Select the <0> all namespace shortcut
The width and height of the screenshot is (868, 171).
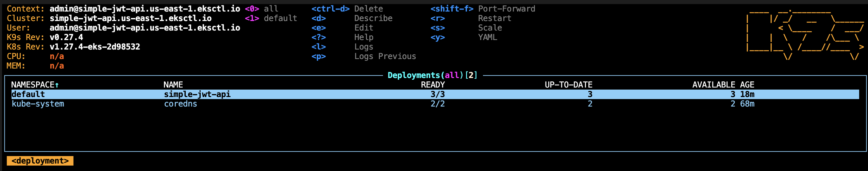point(262,9)
